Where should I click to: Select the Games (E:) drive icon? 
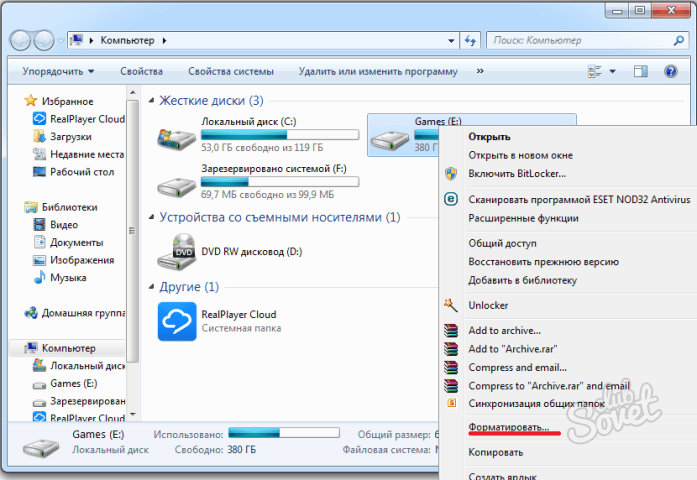tap(390, 140)
